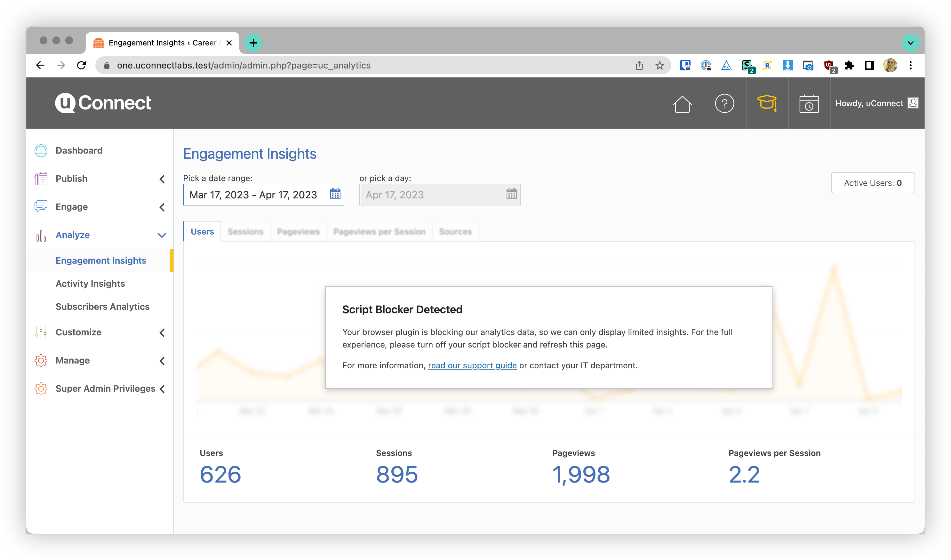Open the read our support guide link
The height and width of the screenshot is (560, 951).
tap(472, 365)
